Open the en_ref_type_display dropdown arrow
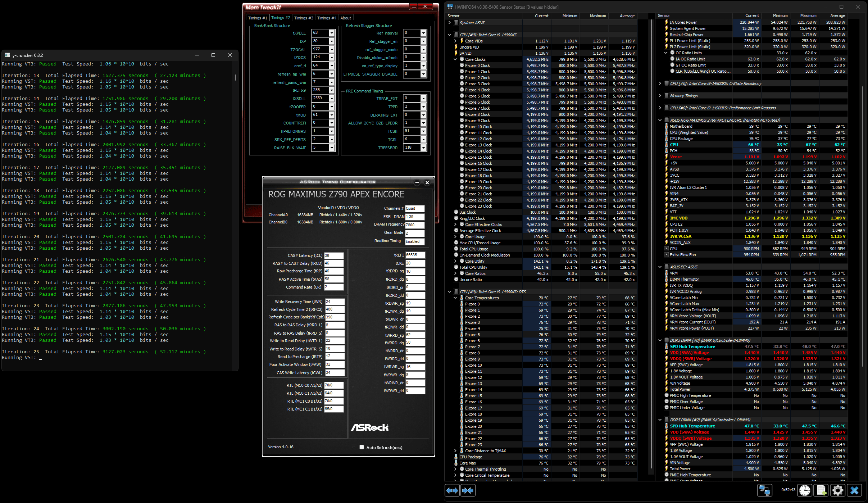868x503 pixels. [423, 66]
